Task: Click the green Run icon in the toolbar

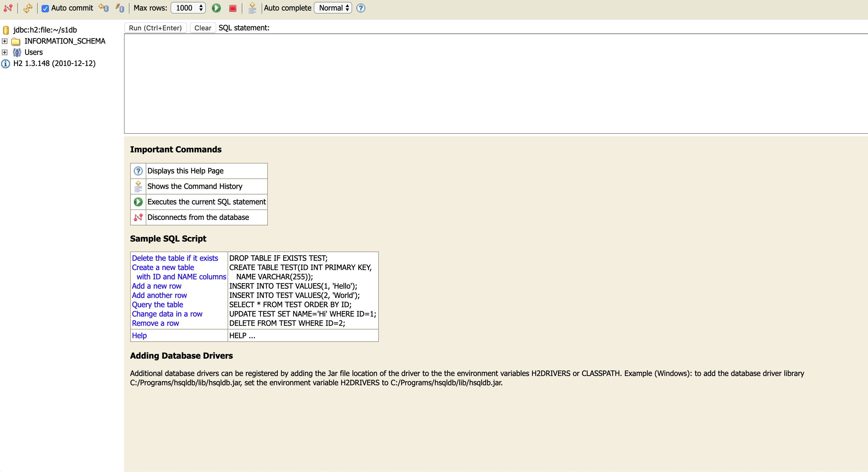Action: pos(216,8)
